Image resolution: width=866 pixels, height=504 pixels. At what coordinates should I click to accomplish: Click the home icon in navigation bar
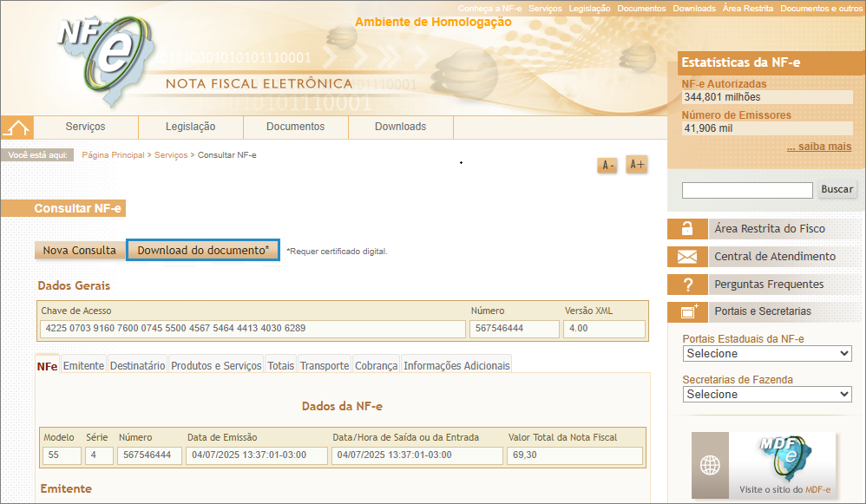tap(16, 128)
